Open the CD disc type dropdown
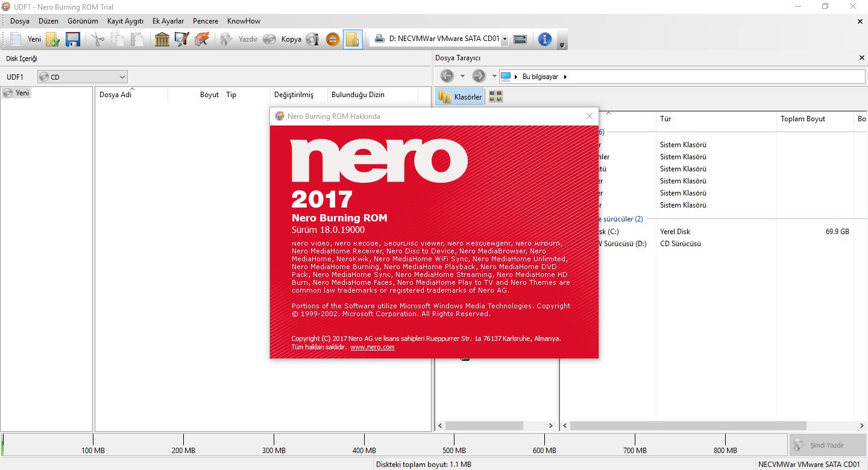Image resolution: width=868 pixels, height=470 pixels. pyautogui.click(x=83, y=77)
